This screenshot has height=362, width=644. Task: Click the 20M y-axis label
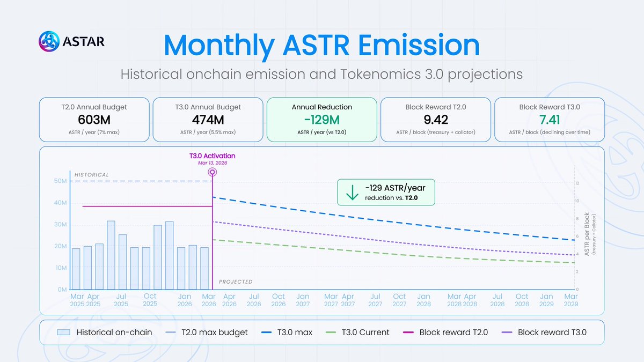coord(60,246)
